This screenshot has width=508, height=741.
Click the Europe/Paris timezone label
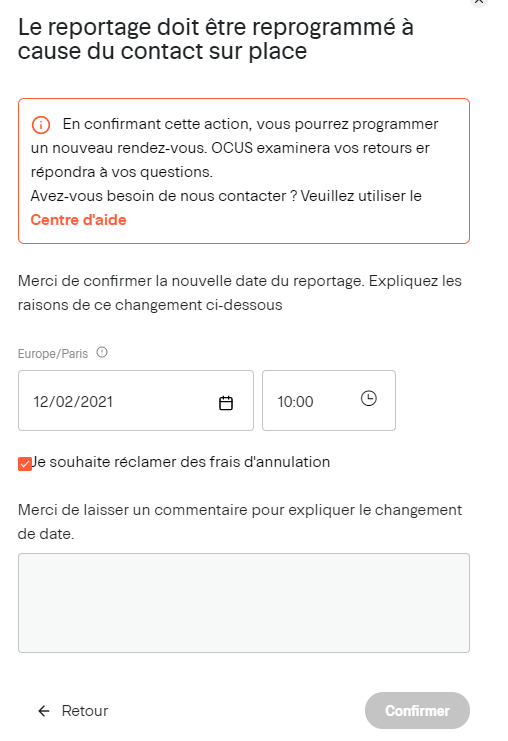click(53, 353)
